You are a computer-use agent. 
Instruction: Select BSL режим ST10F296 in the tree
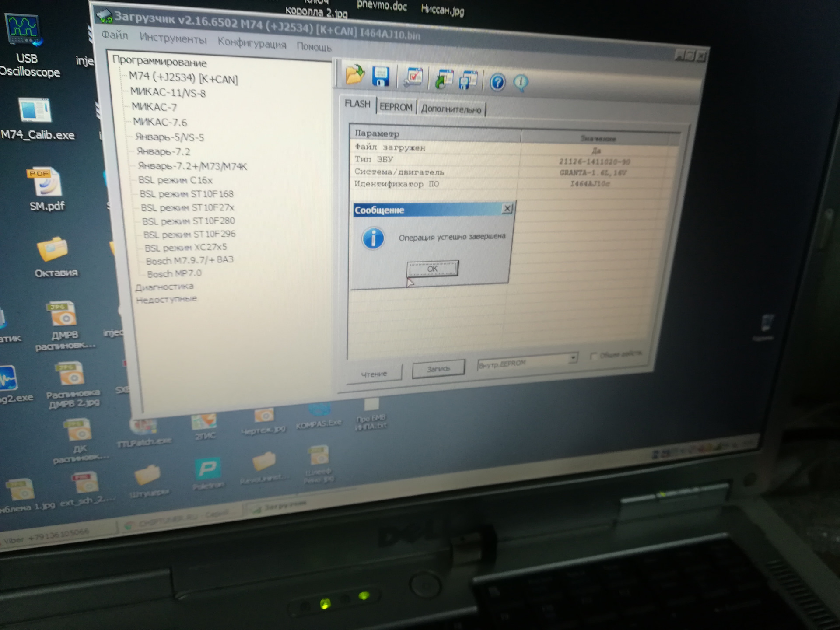click(189, 234)
